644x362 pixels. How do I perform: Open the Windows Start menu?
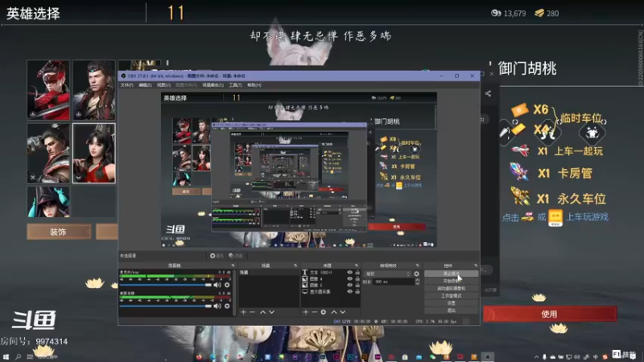pos(6,357)
